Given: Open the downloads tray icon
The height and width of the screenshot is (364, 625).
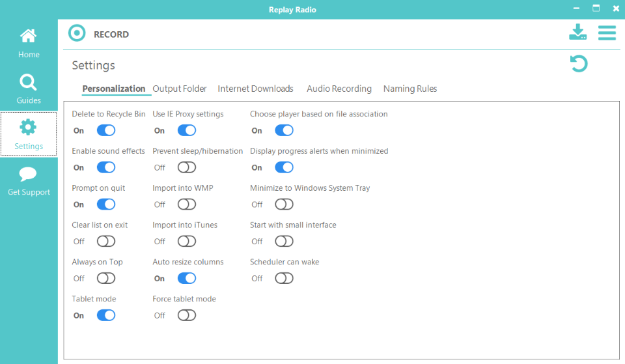Looking at the screenshot, I should [577, 32].
